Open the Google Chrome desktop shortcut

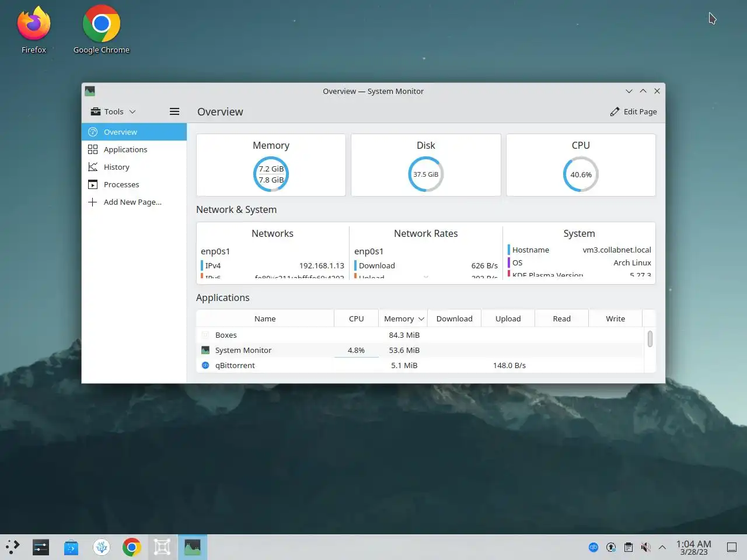coord(102,30)
